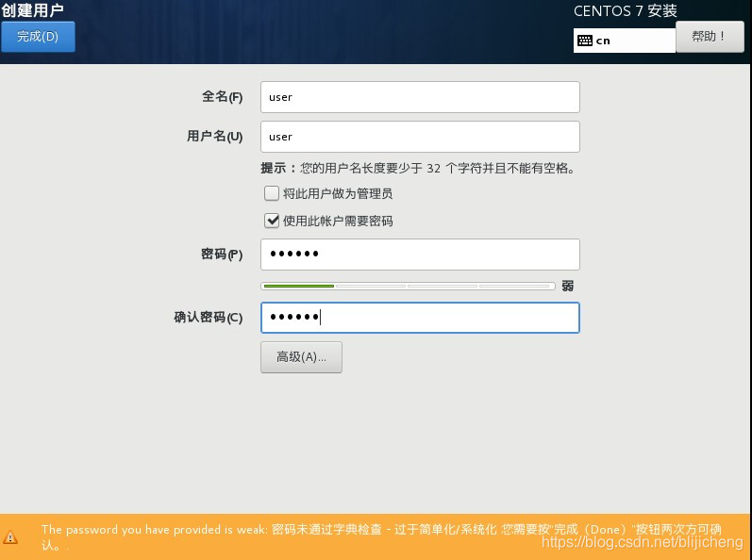Click into the 密码(P) password field
Image resolution: width=752 pixels, height=560 pixels.
click(420, 255)
